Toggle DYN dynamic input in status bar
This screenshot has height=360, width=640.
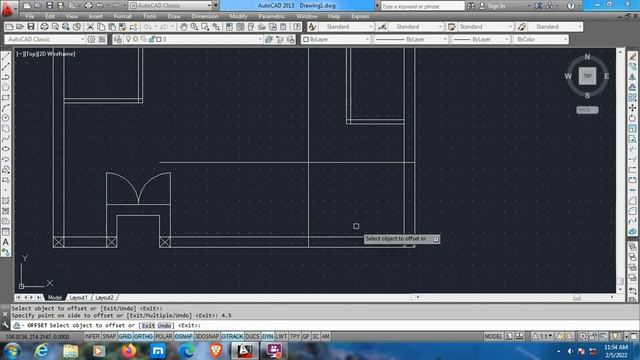click(268, 336)
